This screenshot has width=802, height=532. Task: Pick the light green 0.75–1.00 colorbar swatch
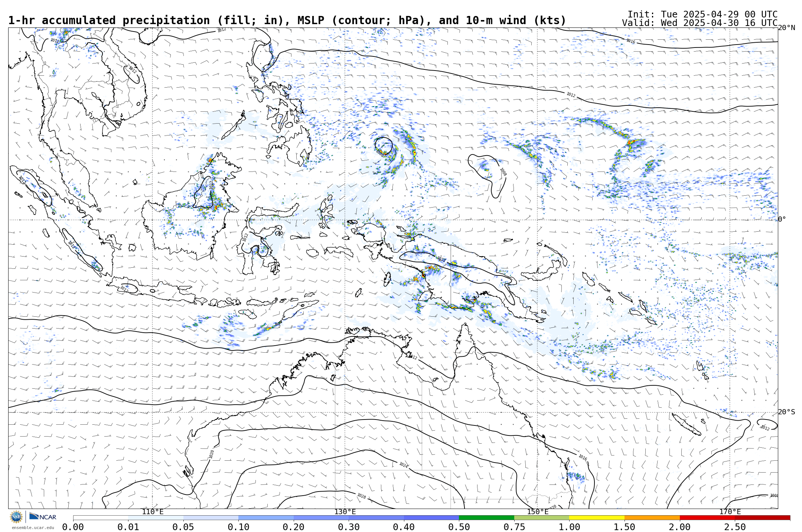(x=542, y=518)
